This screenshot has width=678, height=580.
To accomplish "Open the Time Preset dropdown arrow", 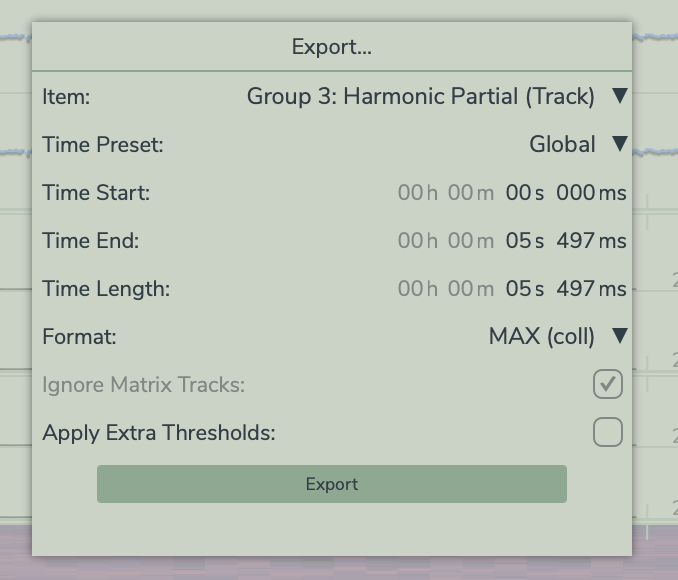I will (x=619, y=144).
